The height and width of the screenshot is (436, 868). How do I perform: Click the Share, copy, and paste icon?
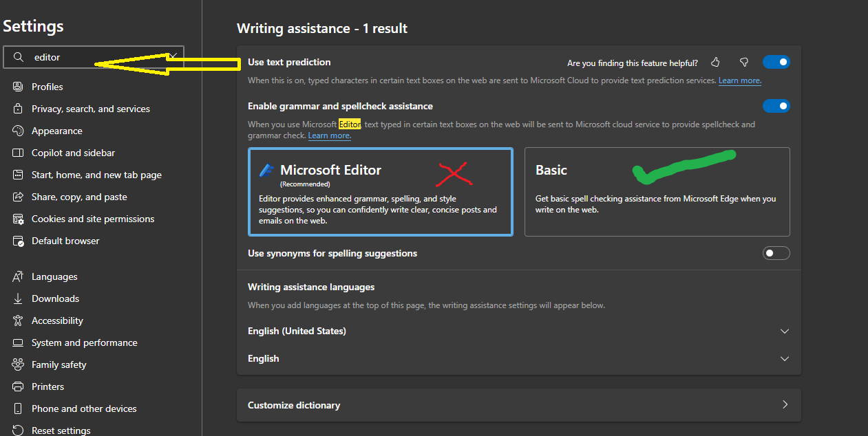[18, 197]
